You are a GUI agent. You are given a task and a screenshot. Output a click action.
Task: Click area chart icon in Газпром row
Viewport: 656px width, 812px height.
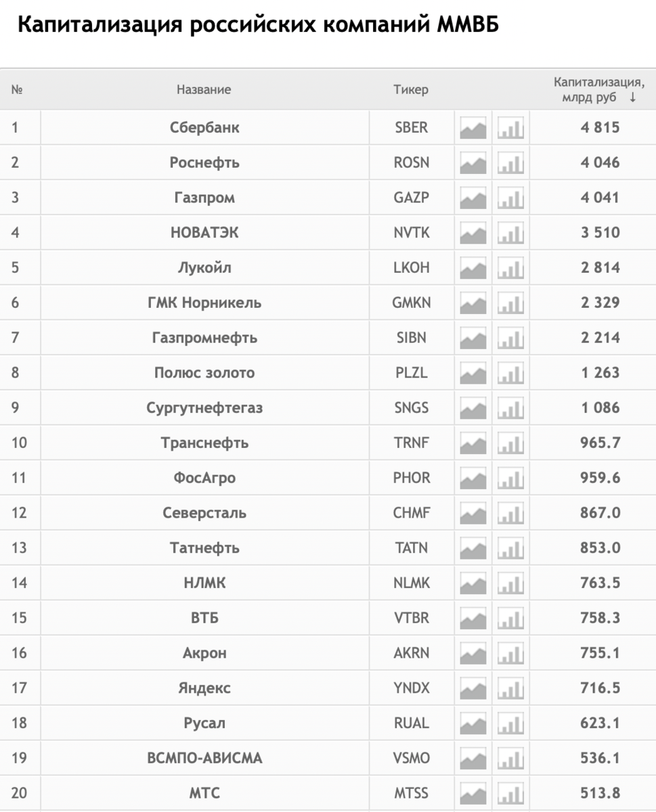pos(473,198)
